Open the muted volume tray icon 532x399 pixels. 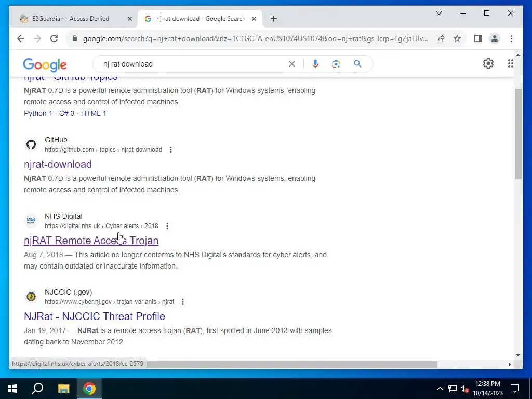(464, 389)
